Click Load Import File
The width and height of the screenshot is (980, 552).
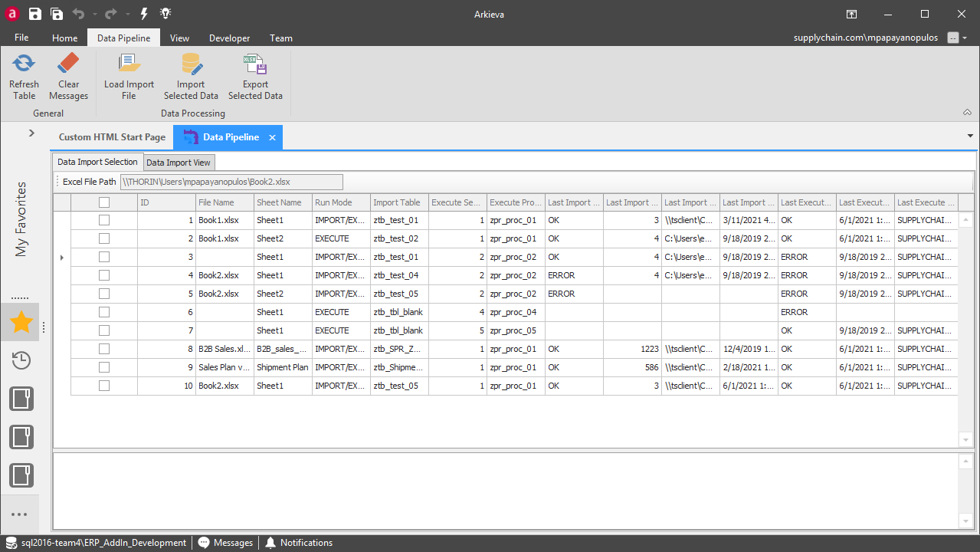[129, 77]
